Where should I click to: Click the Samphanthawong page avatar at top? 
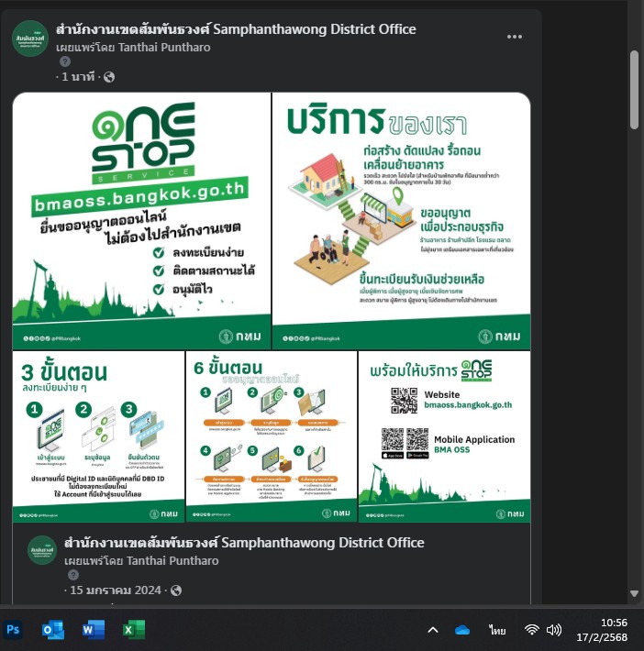click(30, 39)
